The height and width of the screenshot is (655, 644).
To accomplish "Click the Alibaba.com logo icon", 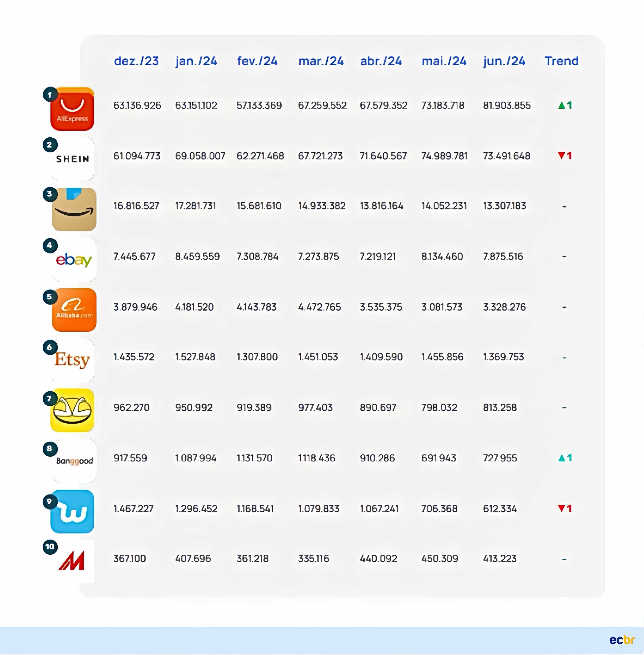I will pos(74,310).
